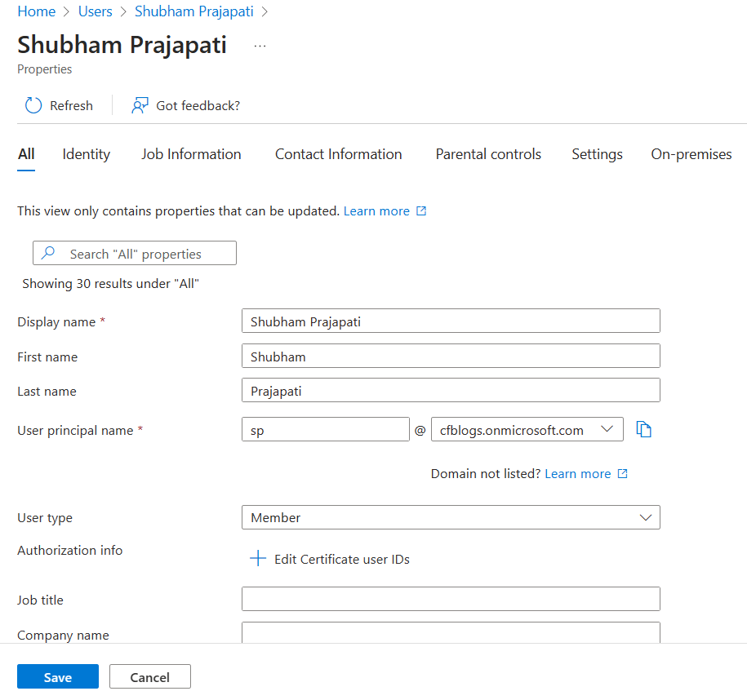
Task: Switch to the Identity tab
Action: (87, 154)
